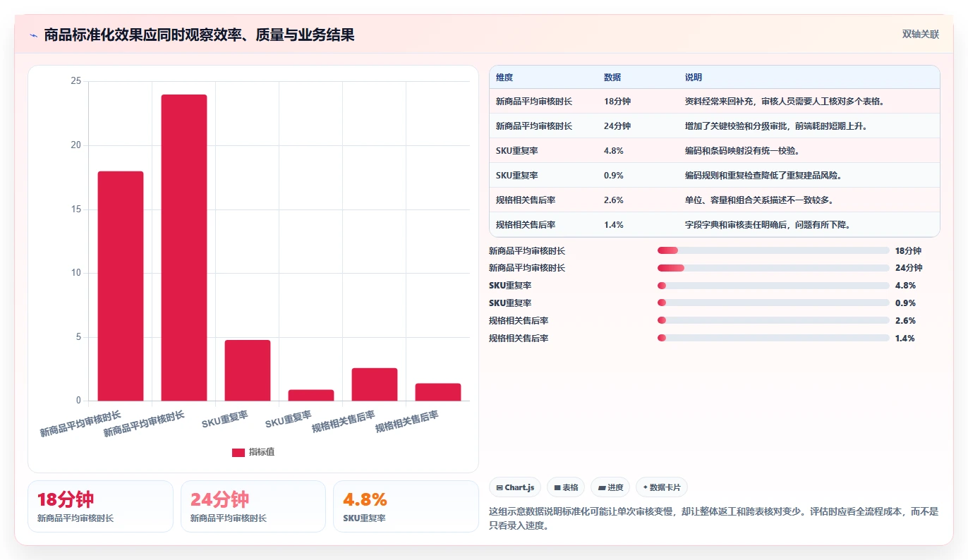968x560 pixels.
Task: Click the footer note beginning 这组示意数据说明
Action: coord(713,518)
